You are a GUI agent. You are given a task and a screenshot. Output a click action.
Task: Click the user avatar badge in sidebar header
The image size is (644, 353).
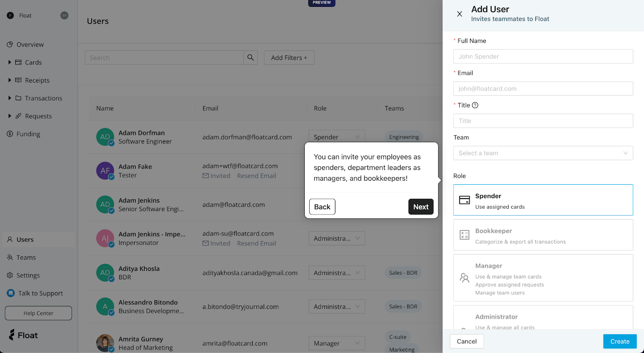tap(64, 15)
